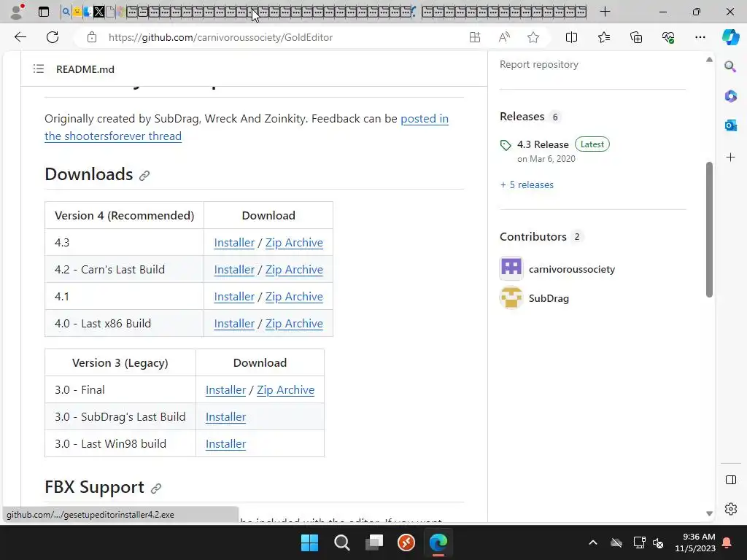Click the release tag icon
The width and height of the screenshot is (747, 560).
(x=506, y=145)
